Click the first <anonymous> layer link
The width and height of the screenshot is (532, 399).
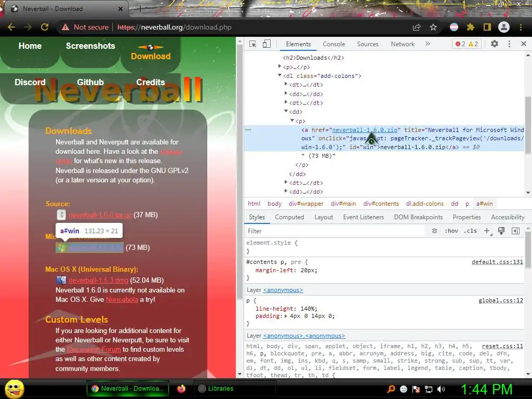coord(283,290)
